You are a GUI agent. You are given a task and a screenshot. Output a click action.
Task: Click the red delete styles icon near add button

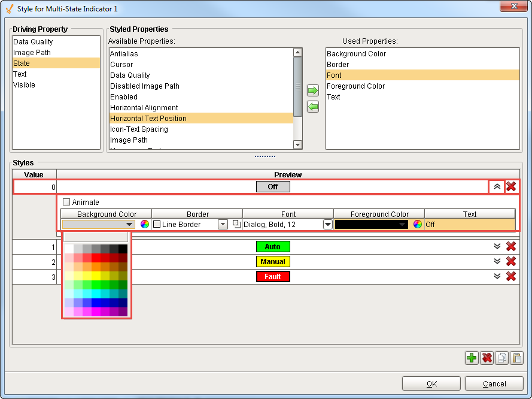(486, 358)
